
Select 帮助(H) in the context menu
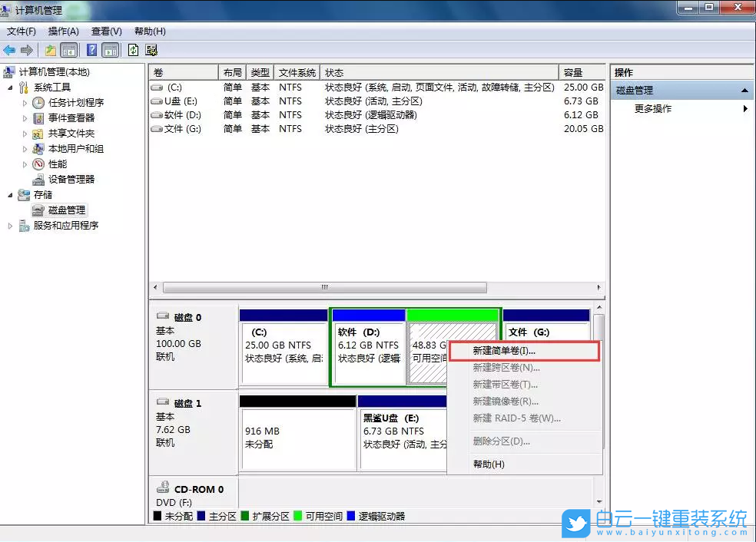point(489,464)
